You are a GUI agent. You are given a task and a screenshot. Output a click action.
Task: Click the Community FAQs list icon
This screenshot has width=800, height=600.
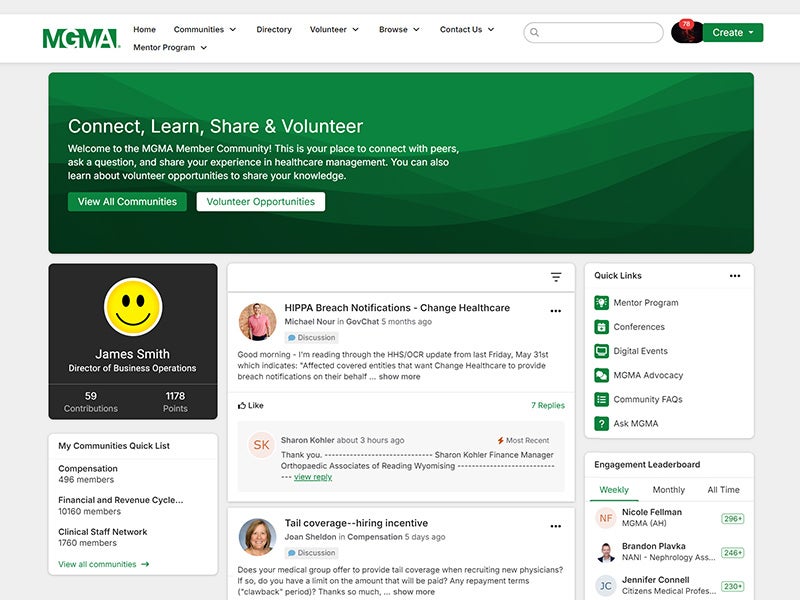(602, 399)
